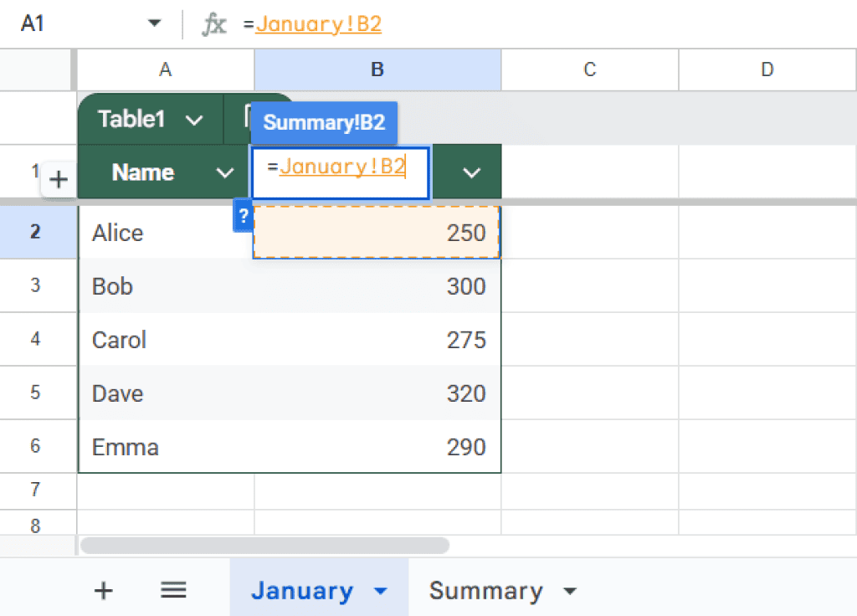Click the fx formula icon
The width and height of the screenshot is (857, 616).
tap(214, 23)
